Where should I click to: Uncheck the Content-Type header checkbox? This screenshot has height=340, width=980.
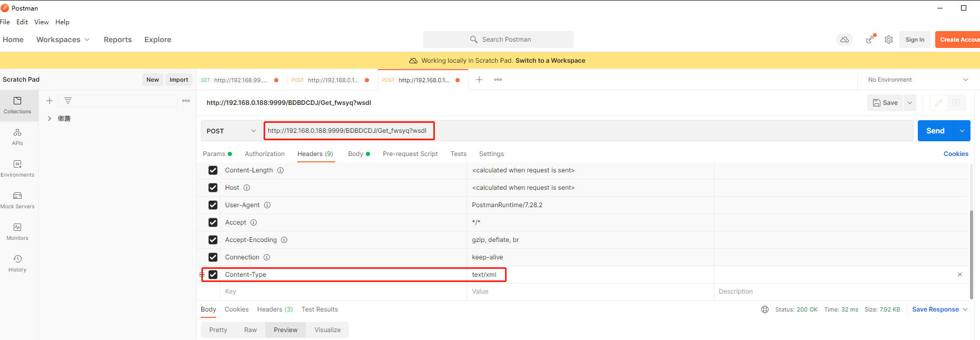[x=213, y=275]
